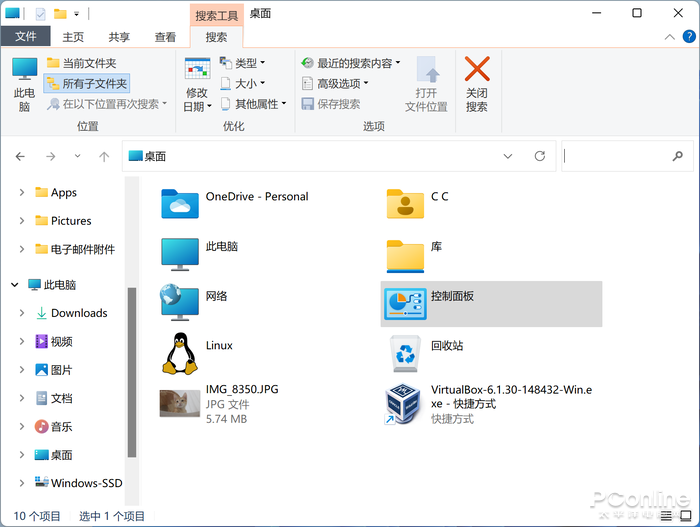Select Windows-SSD drive in navigation pane
This screenshot has height=527, width=700.
click(79, 483)
